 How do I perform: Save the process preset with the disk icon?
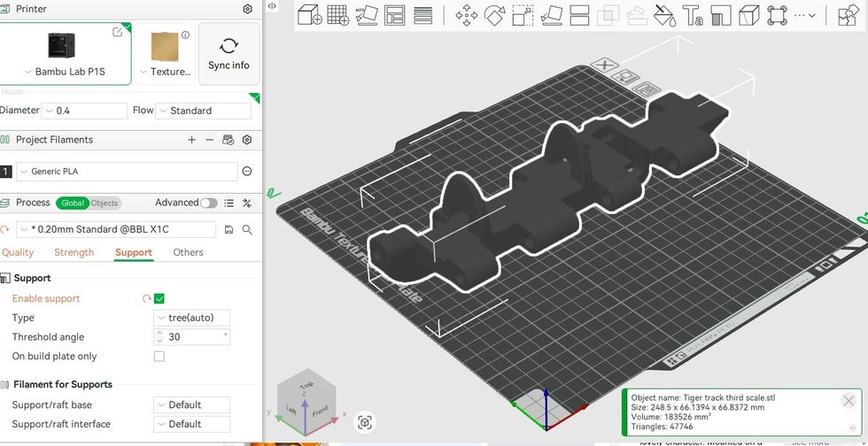(229, 230)
